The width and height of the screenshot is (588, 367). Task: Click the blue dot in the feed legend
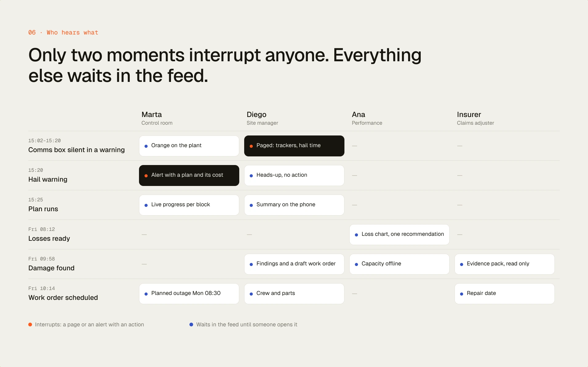click(x=191, y=325)
